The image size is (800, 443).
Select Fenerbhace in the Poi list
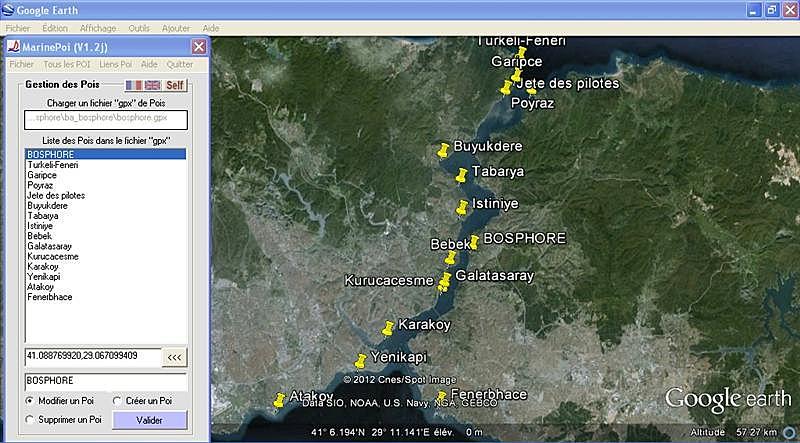(106, 298)
